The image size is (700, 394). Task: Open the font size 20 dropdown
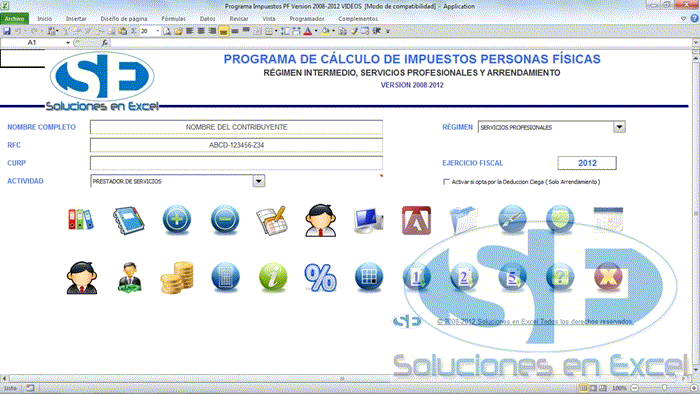tap(158, 31)
